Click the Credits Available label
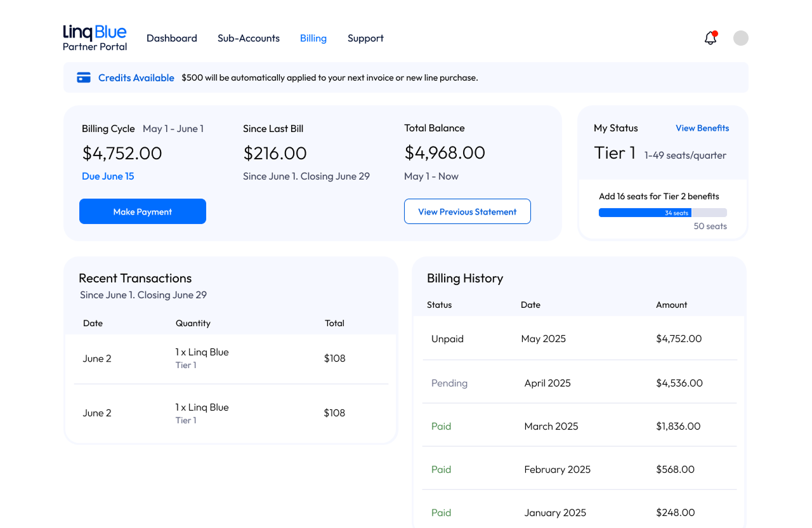Viewport: 812px width, 528px height. pos(136,77)
